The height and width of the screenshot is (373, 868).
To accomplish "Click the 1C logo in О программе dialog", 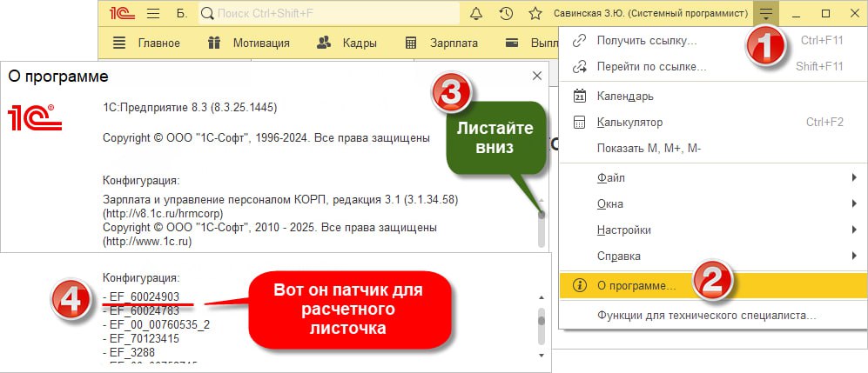I will tap(35, 117).
